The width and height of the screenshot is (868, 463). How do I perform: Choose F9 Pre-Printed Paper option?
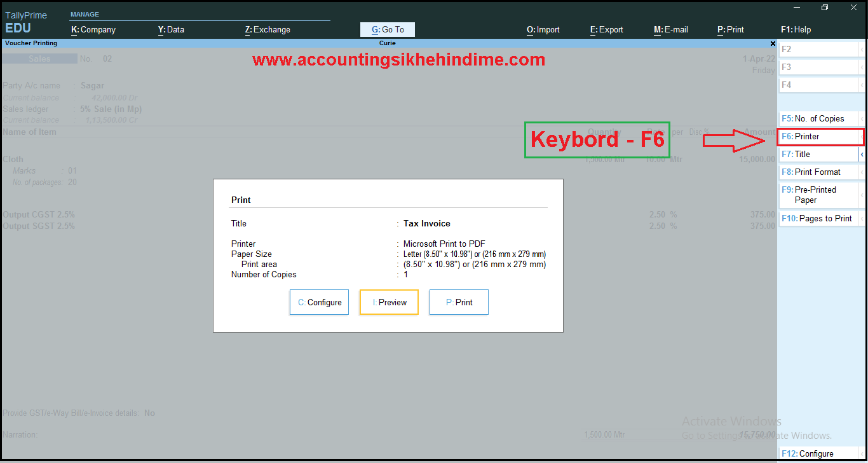coord(818,195)
